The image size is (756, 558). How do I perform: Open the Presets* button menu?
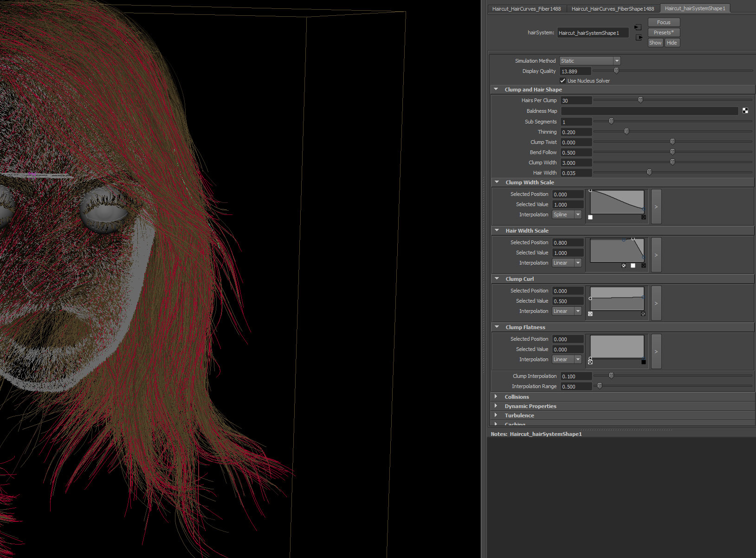coord(664,32)
